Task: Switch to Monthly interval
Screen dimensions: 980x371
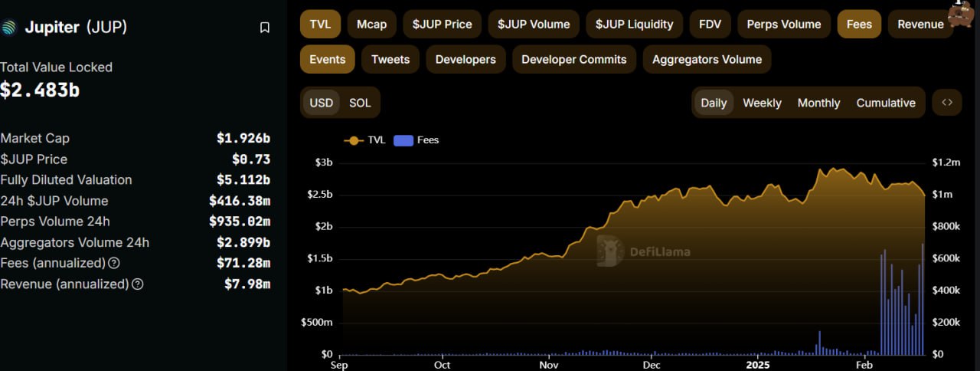Action: pos(818,103)
